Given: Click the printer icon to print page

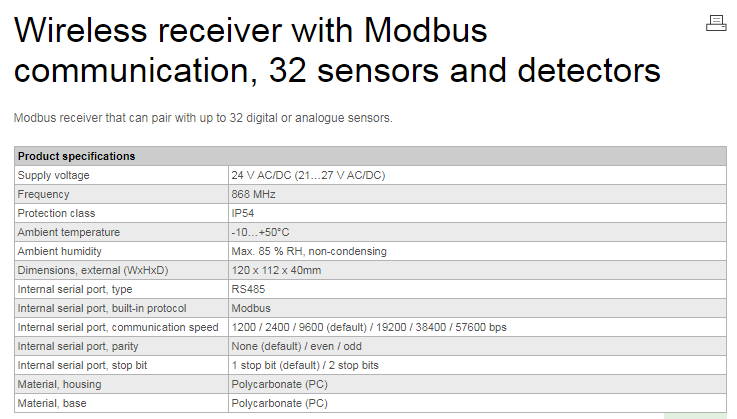Looking at the screenshot, I should (715, 23).
